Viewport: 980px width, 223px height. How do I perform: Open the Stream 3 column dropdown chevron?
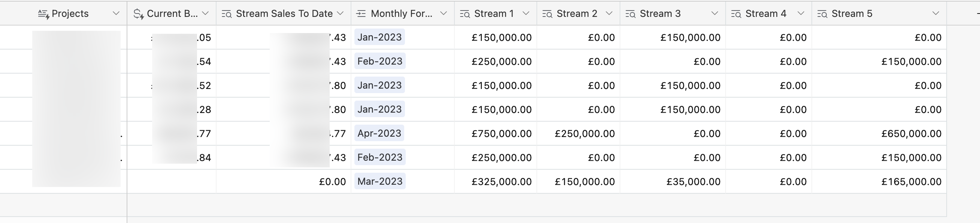[x=714, y=14]
